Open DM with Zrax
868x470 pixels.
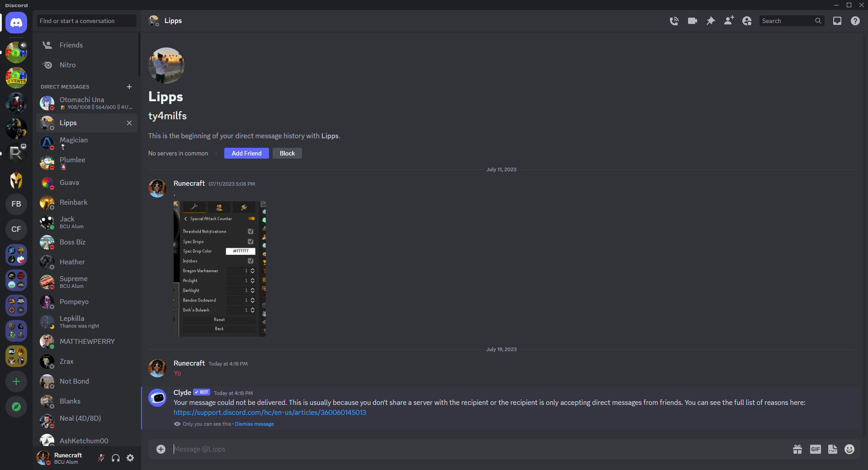(x=87, y=362)
